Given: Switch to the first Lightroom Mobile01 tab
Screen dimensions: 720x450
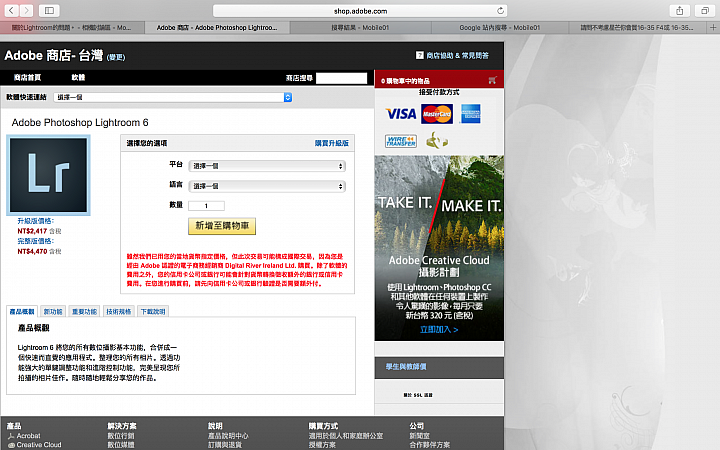Looking at the screenshot, I should (x=72, y=28).
